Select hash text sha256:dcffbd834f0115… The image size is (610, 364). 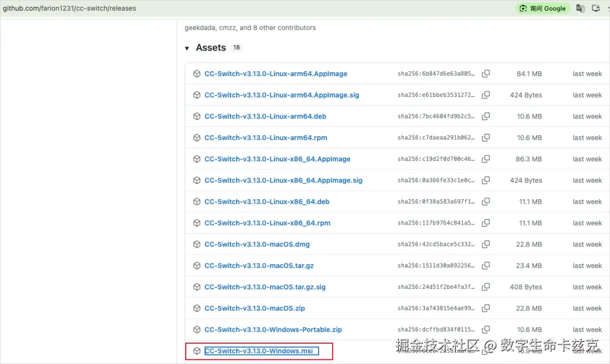[x=436, y=330]
